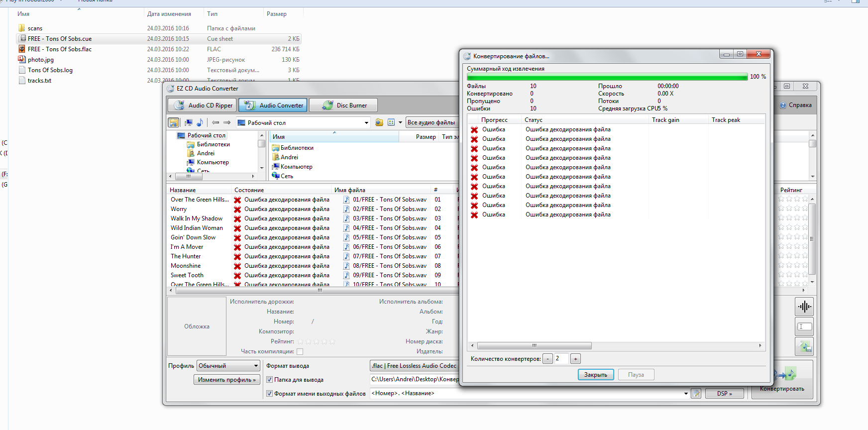Click the album cover Обложка placeholder
Screen dimensions: 868x430
click(197, 326)
